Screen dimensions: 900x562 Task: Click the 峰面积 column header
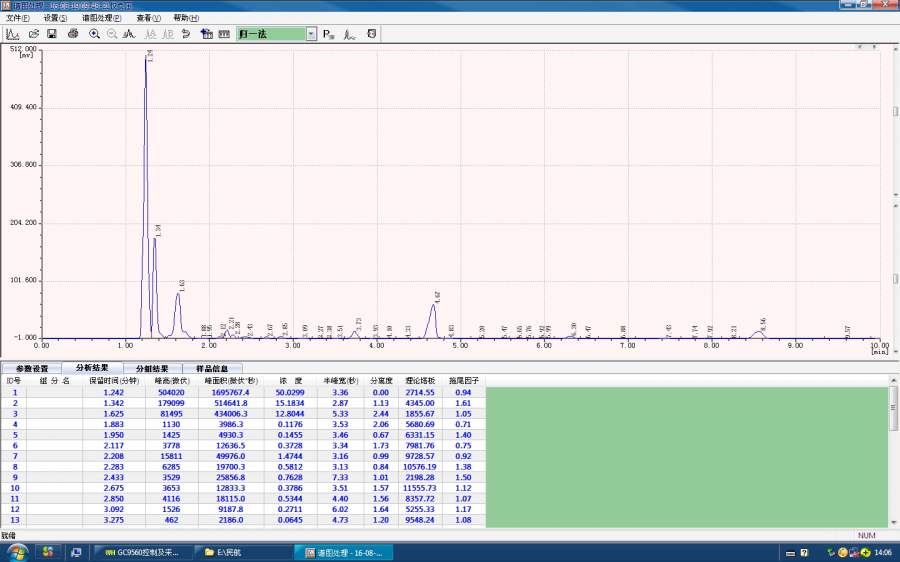point(231,381)
